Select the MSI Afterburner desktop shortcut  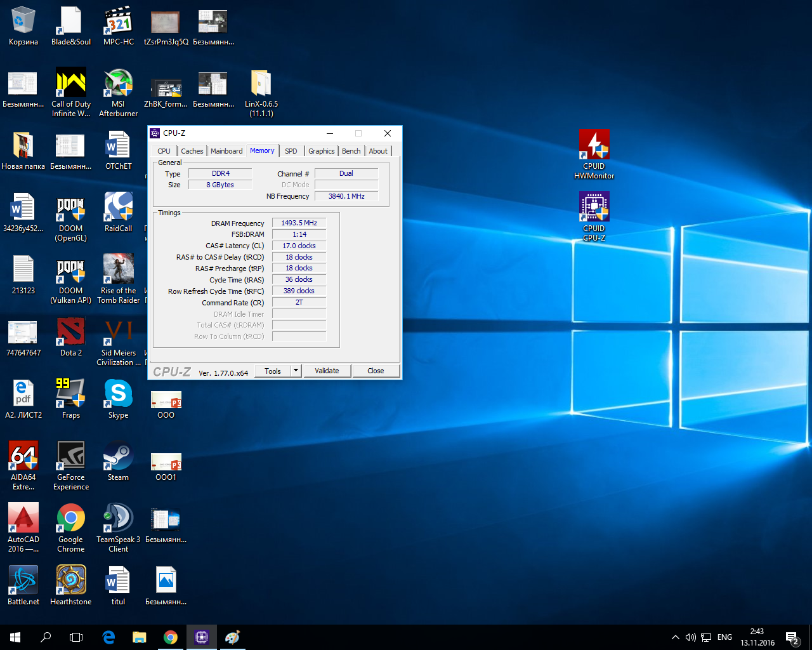click(x=118, y=84)
